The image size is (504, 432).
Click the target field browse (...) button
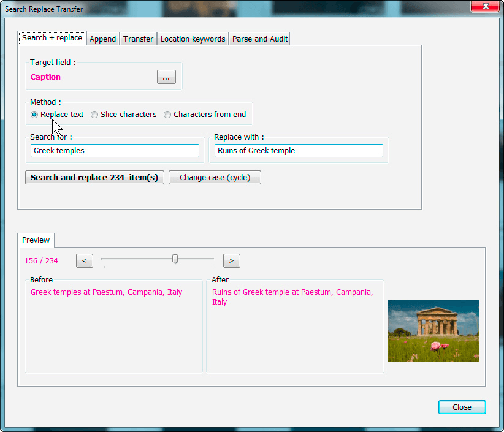tap(166, 77)
